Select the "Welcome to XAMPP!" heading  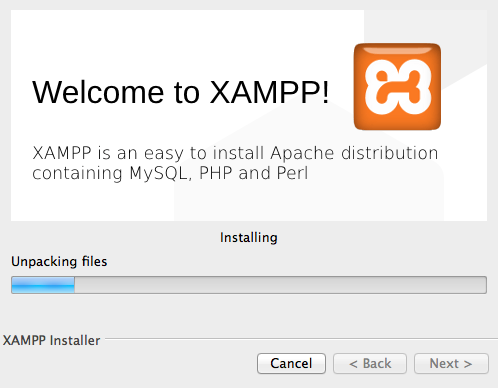[x=181, y=92]
